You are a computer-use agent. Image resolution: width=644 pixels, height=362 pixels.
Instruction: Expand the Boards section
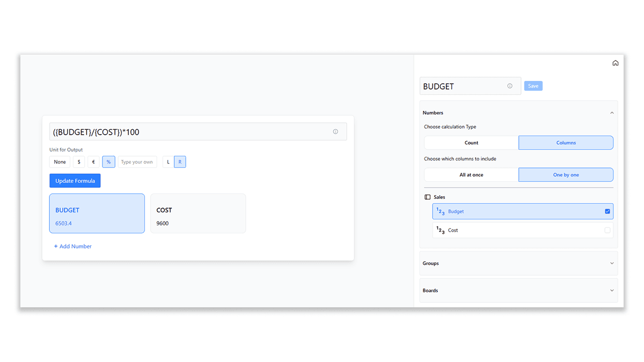(x=611, y=290)
